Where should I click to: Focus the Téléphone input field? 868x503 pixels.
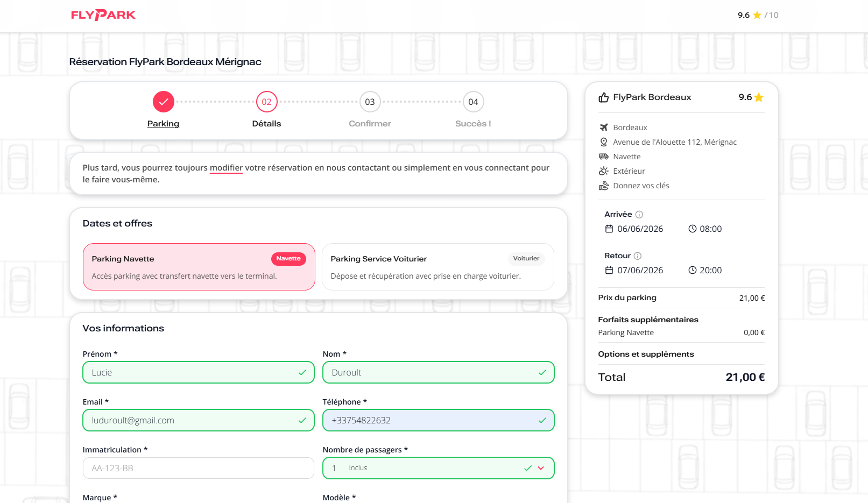coord(438,420)
